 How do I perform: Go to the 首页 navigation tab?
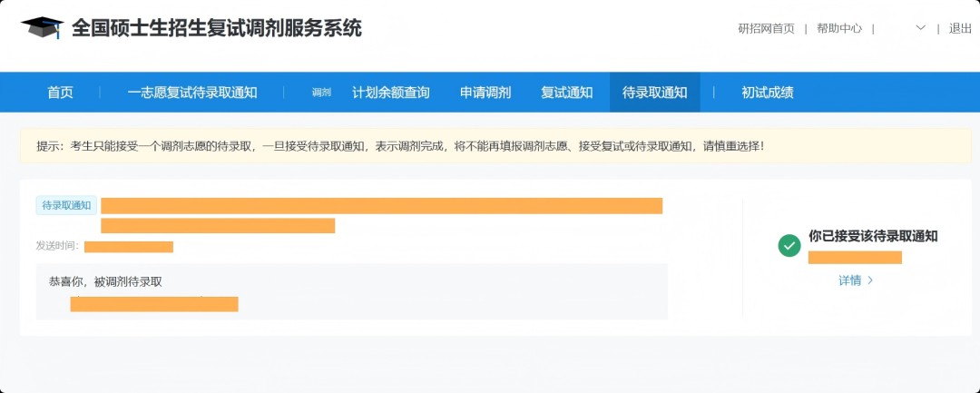click(x=60, y=93)
